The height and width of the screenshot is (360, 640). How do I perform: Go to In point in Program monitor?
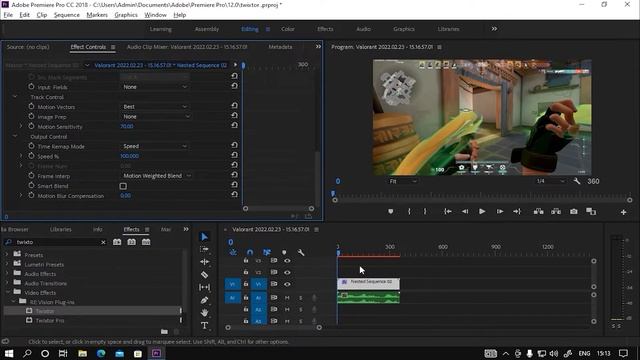[x=448, y=211]
